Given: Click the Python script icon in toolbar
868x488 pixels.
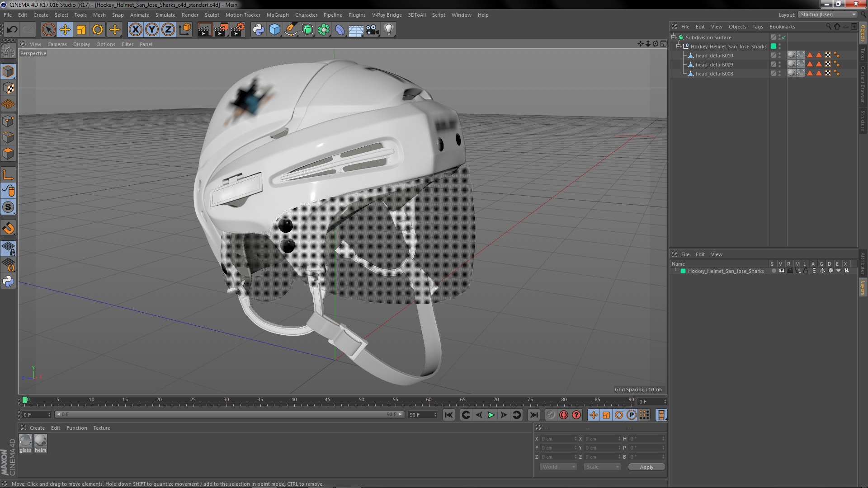Looking at the screenshot, I should click(x=258, y=30).
